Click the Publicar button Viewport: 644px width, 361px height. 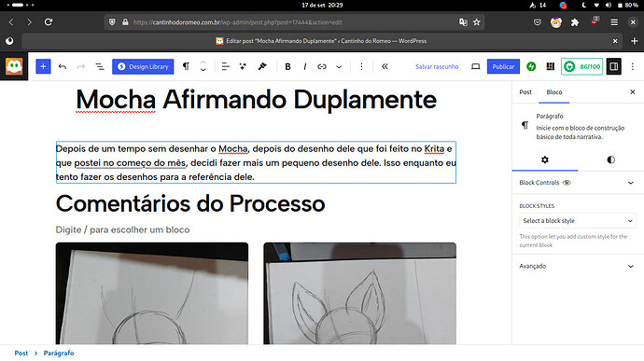click(504, 66)
